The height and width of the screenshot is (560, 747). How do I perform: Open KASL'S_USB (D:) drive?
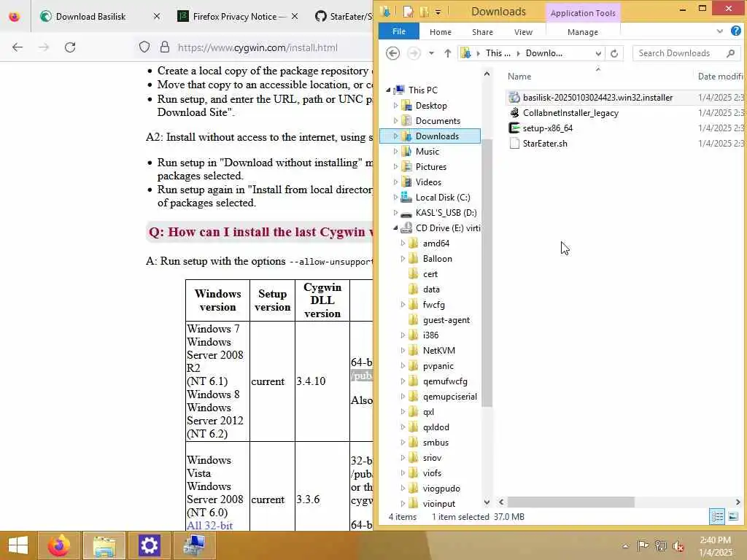446,213
